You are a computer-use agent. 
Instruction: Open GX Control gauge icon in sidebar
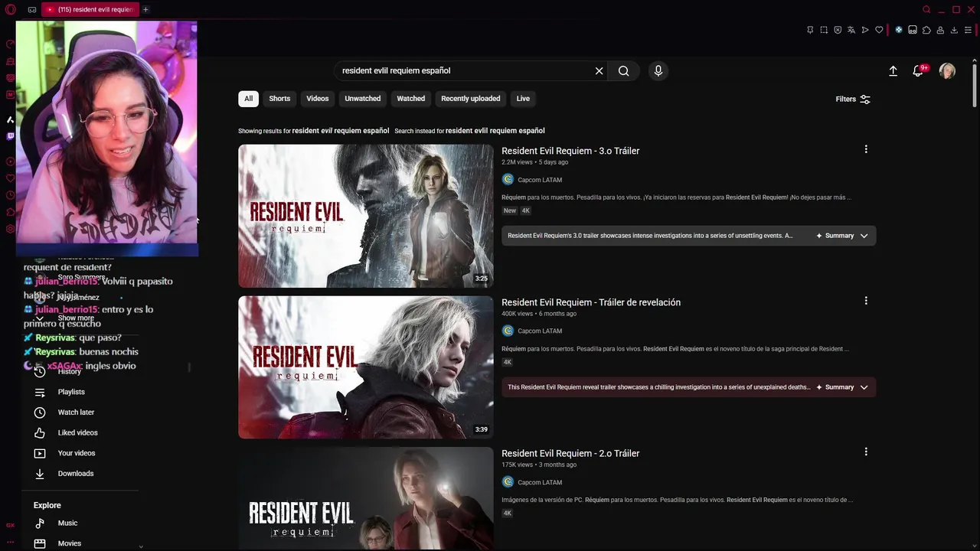pyautogui.click(x=11, y=44)
